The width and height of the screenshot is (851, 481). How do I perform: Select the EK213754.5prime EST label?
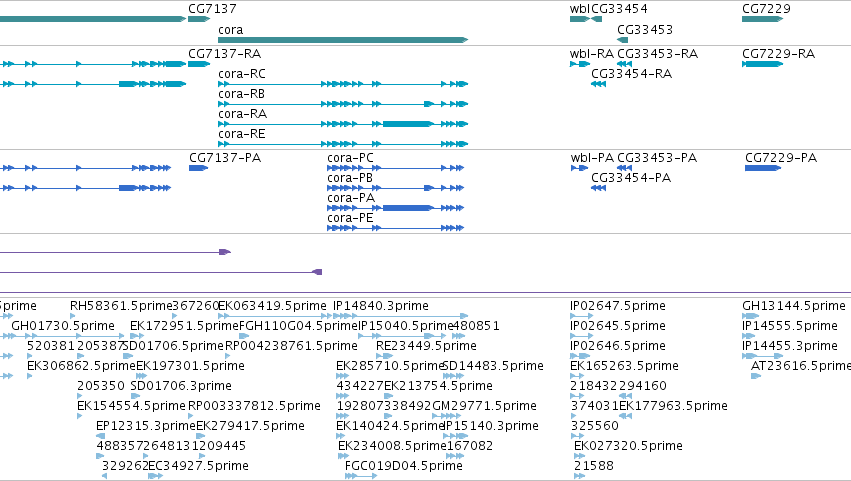coord(439,386)
